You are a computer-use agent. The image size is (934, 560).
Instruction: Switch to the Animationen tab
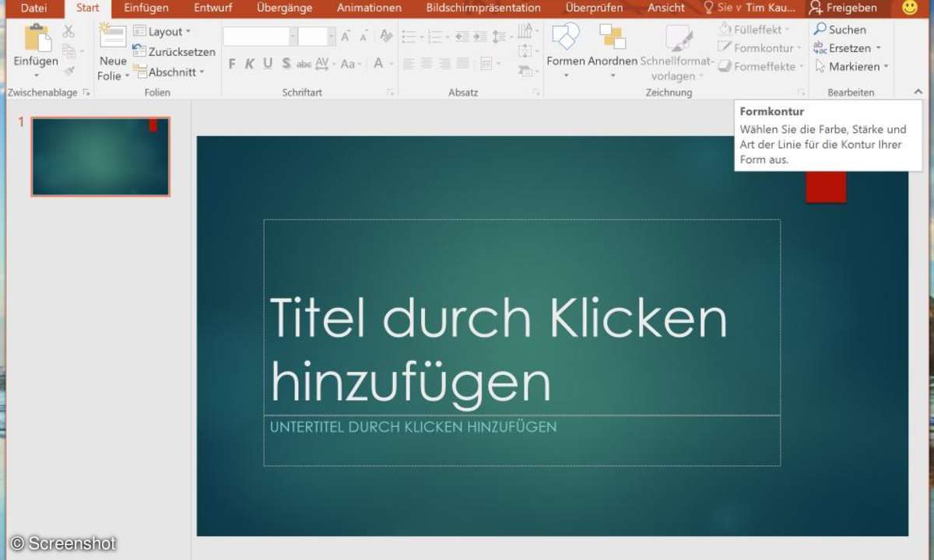369,8
